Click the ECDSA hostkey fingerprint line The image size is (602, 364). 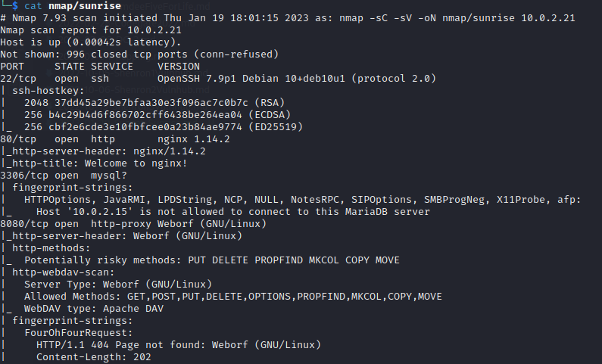[x=158, y=115]
